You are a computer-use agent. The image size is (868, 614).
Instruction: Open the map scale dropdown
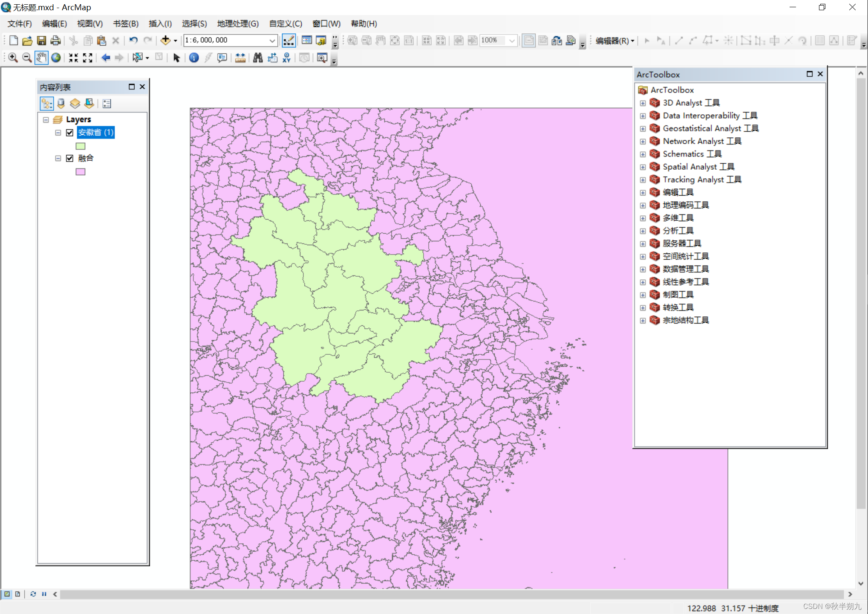tap(272, 41)
